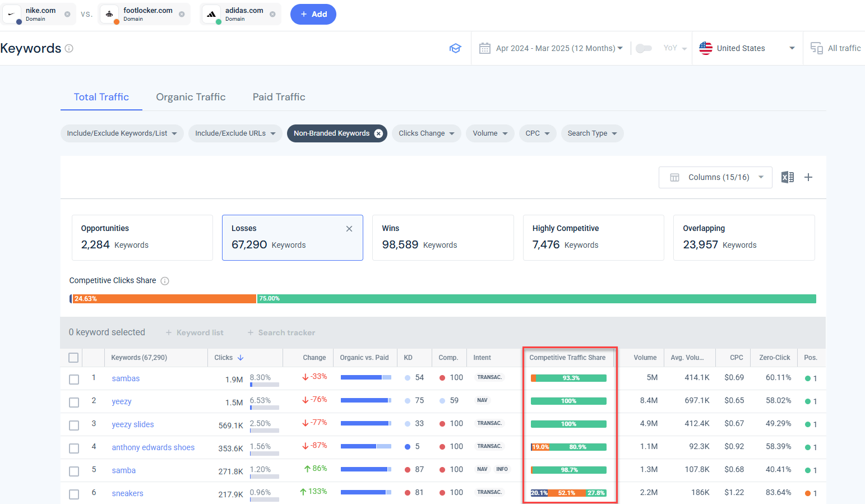Remove nike.com from comparison
The width and height of the screenshot is (865, 504).
click(x=67, y=14)
